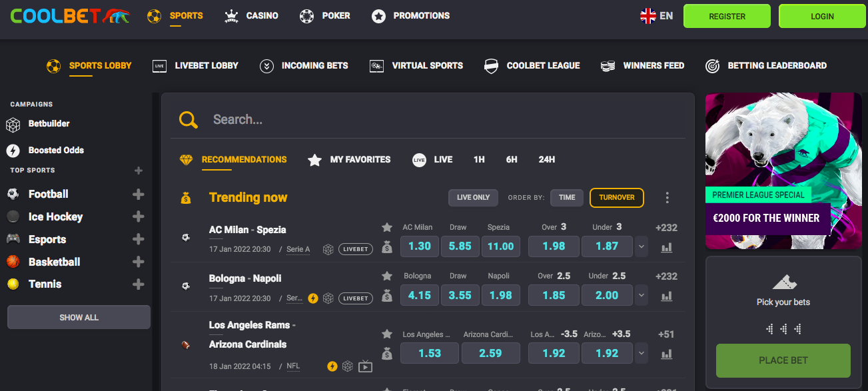Screen dimensions: 868x391
Task: Click LIVEBET badge on AC Milan - Spezia
Action: click(355, 249)
